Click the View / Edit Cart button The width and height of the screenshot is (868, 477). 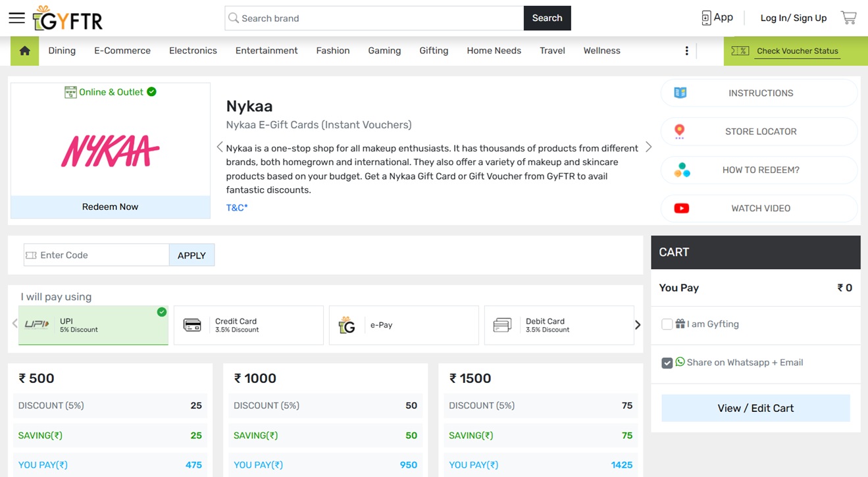[x=755, y=409]
